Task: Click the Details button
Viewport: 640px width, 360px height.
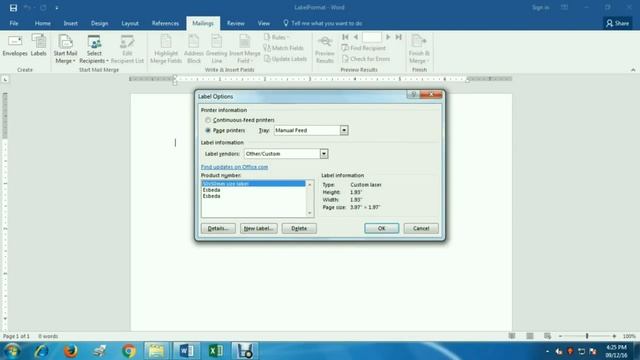Action: click(218, 229)
